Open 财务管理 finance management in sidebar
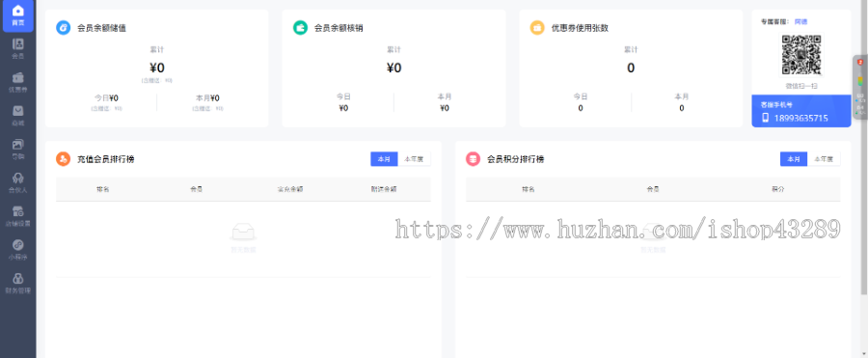Image resolution: width=868 pixels, height=358 pixels. click(x=18, y=283)
